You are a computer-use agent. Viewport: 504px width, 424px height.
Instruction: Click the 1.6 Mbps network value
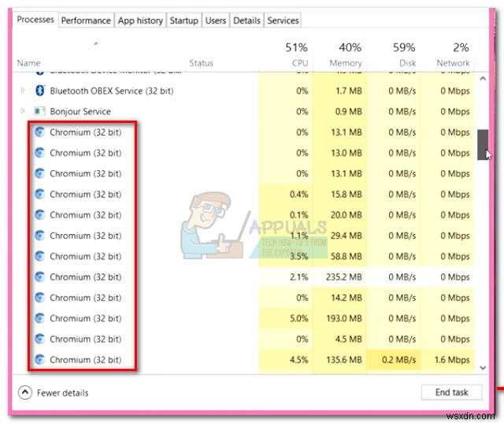pyautogui.click(x=452, y=359)
